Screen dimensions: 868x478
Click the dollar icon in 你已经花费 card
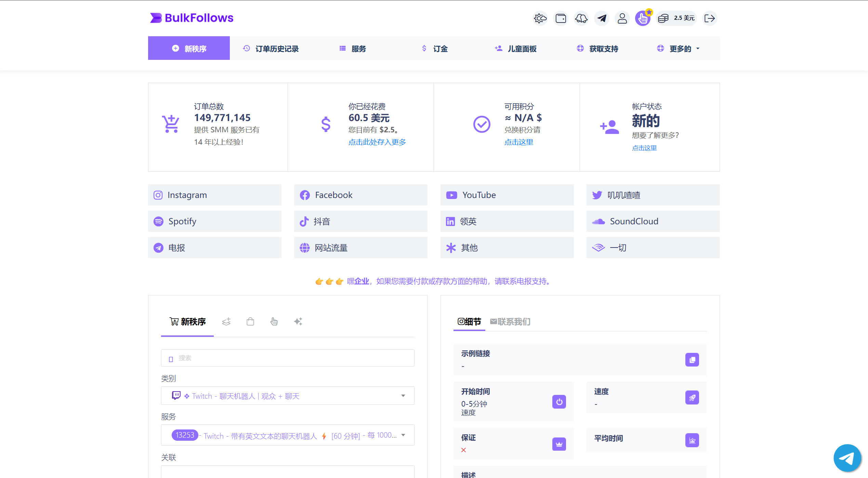(326, 124)
